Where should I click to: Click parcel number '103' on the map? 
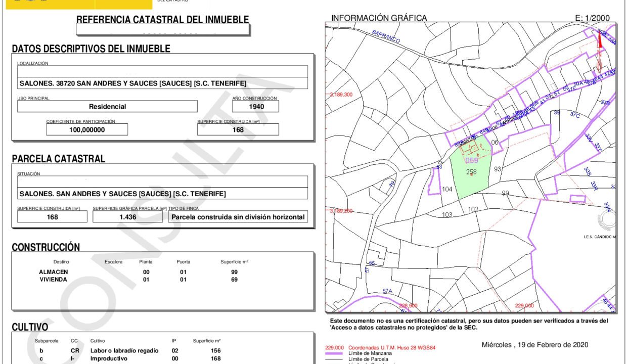click(x=447, y=214)
